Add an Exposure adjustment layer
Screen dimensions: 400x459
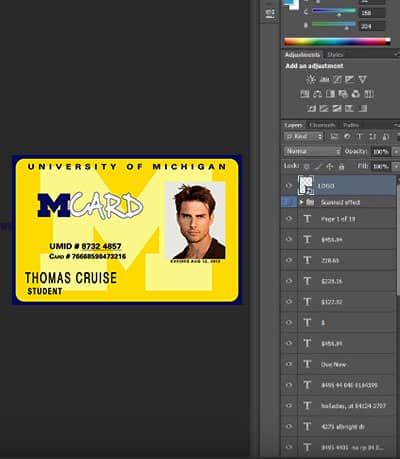[350, 79]
